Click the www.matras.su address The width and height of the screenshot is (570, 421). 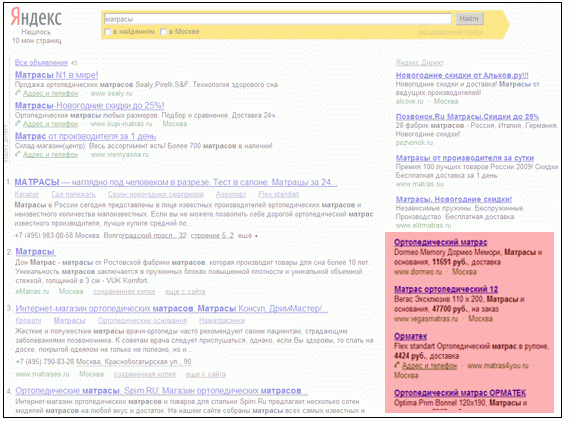coord(420,184)
